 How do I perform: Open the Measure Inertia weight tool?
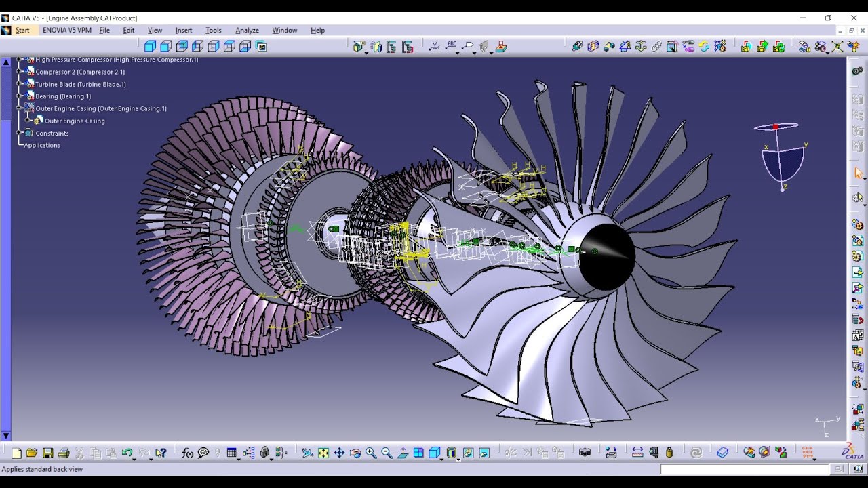click(669, 453)
